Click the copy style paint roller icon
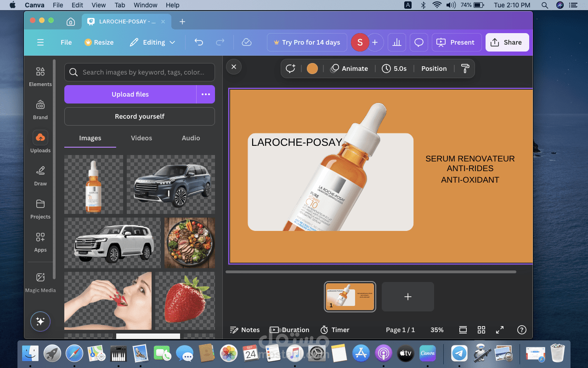Viewport: 588px width, 368px height. 465,69
